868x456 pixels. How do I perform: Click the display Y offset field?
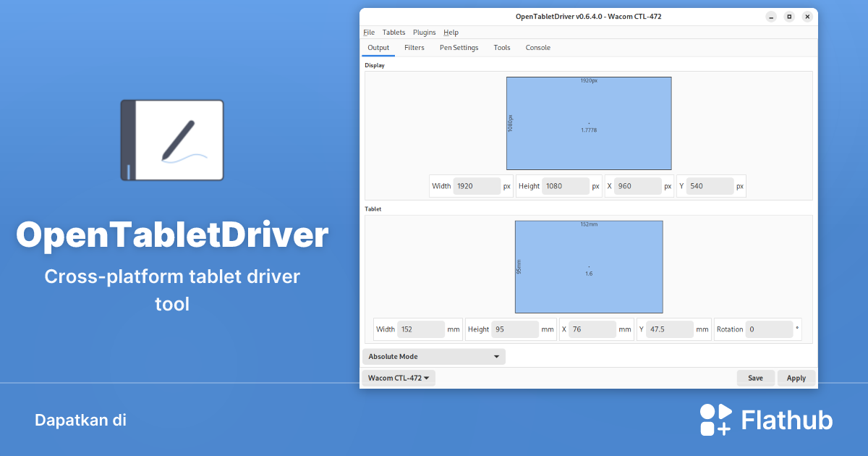[709, 186]
